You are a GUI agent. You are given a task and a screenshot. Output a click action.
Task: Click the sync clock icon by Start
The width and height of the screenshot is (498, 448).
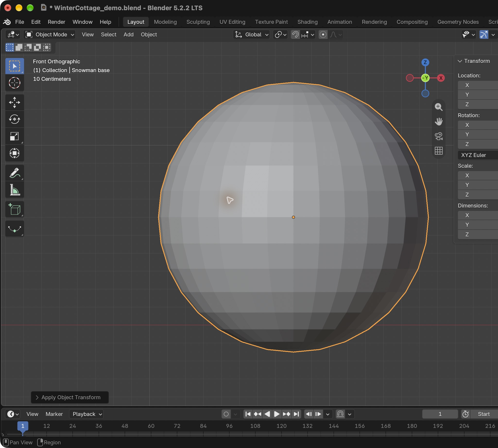(x=465, y=414)
